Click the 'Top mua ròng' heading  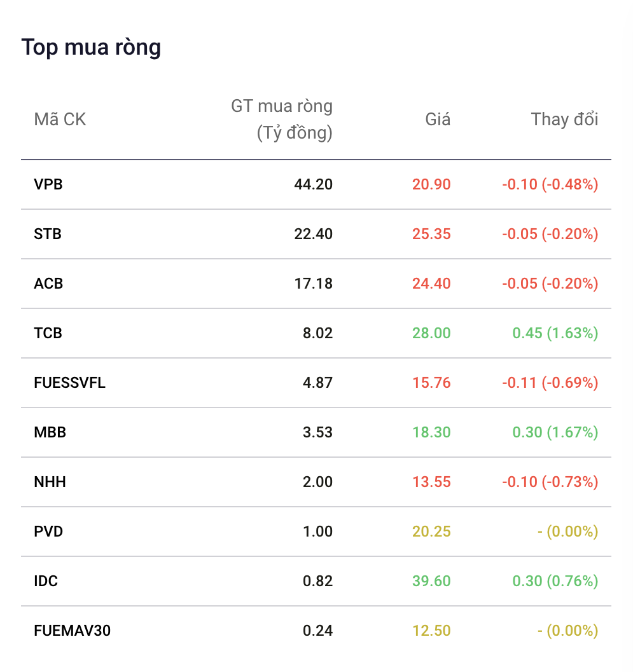point(92,47)
